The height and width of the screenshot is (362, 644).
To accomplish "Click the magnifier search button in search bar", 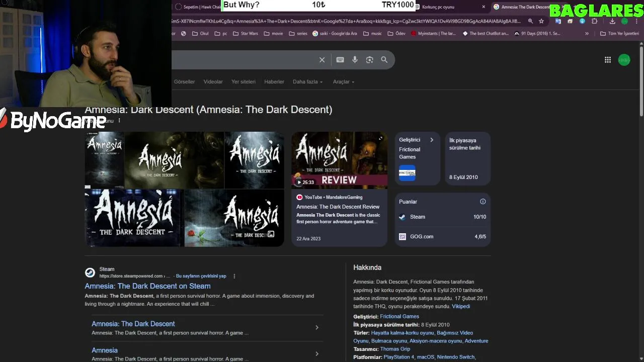I will point(384,60).
